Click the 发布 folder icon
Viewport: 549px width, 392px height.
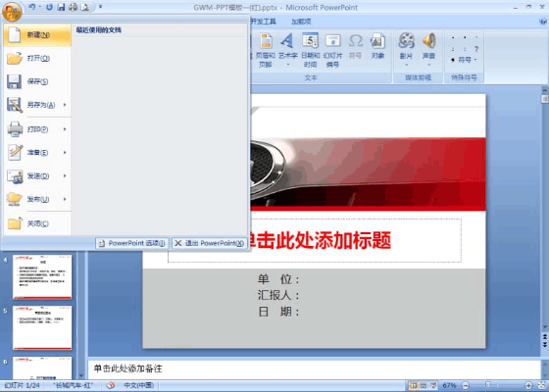[x=15, y=199]
